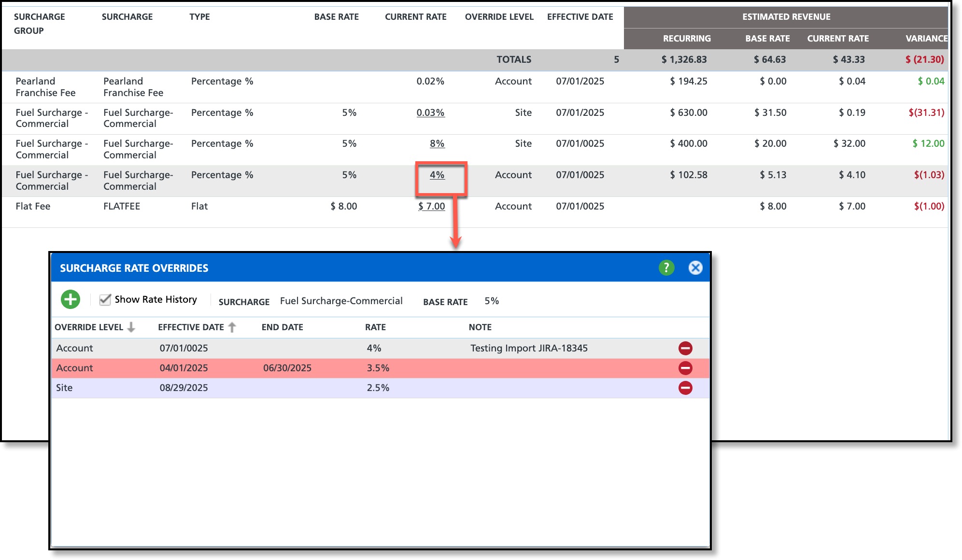This screenshot has width=962, height=560.
Task: Click the End Date column header
Action: point(282,327)
